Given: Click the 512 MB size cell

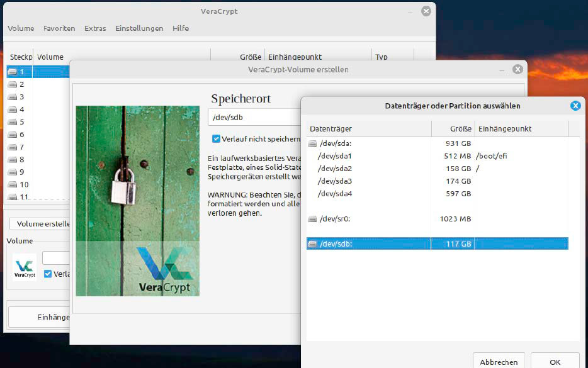Looking at the screenshot, I should coord(458,156).
